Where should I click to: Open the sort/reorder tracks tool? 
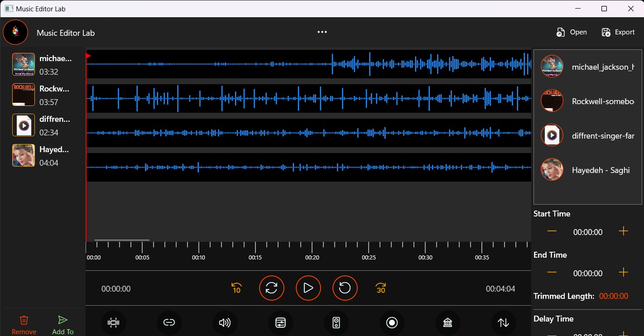(503, 322)
